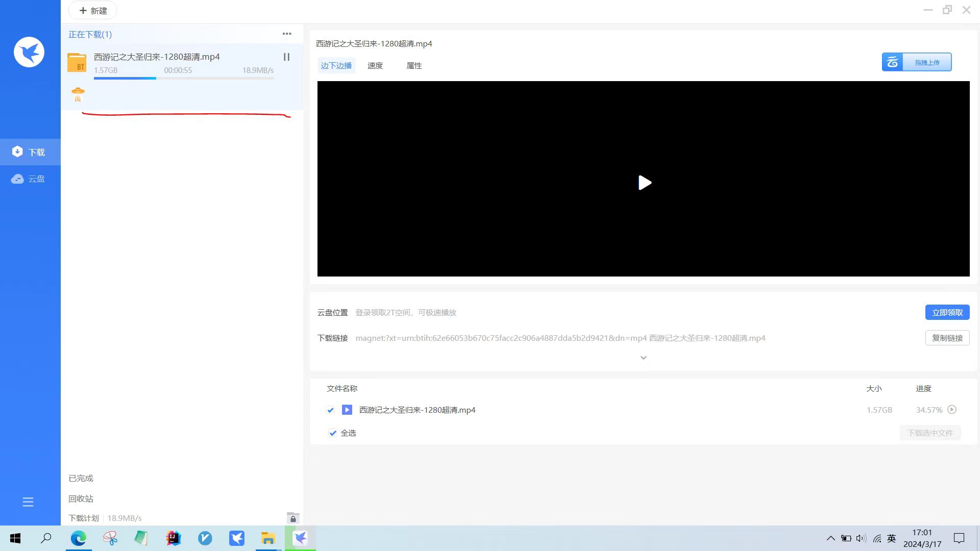Click 复制链接 to copy magnet link

947,338
